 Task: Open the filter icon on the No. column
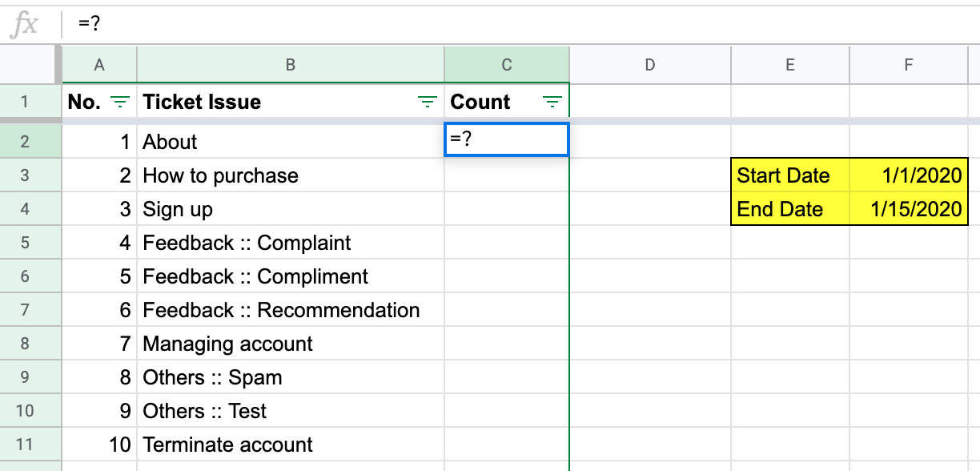[x=118, y=102]
